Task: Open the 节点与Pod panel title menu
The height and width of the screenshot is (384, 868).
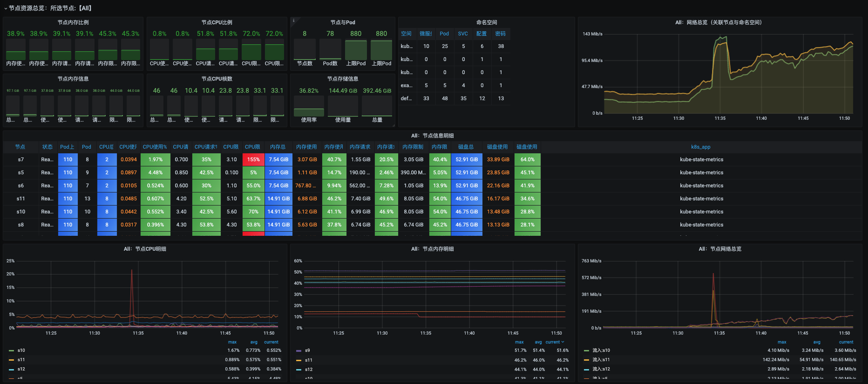Action: pyautogui.click(x=343, y=22)
